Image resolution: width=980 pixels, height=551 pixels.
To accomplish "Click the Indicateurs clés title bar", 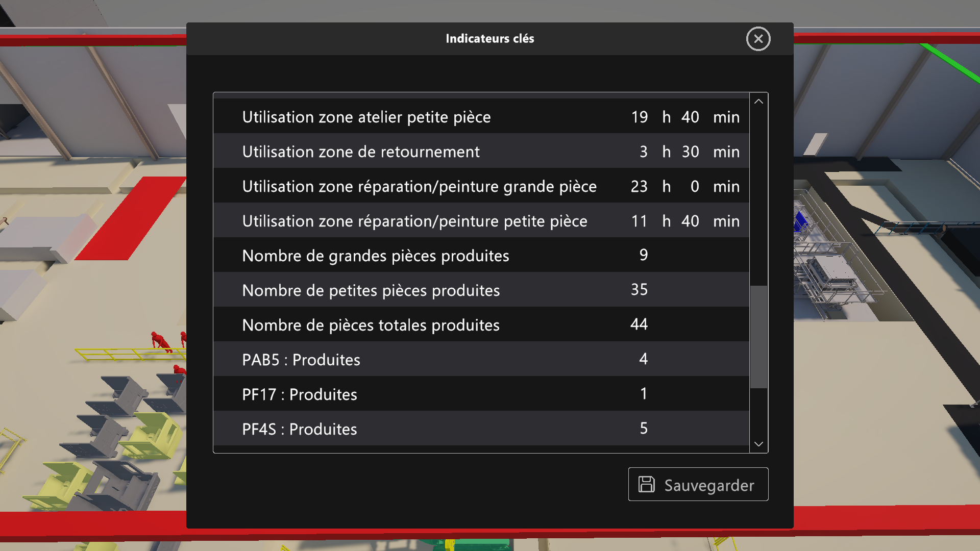I will (x=489, y=39).
